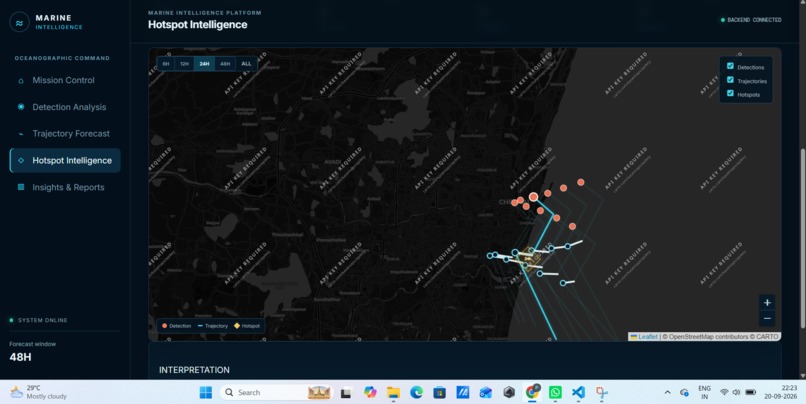This screenshot has height=404, width=806.
Task: Click the Hotspot legend entry
Action: [247, 326]
